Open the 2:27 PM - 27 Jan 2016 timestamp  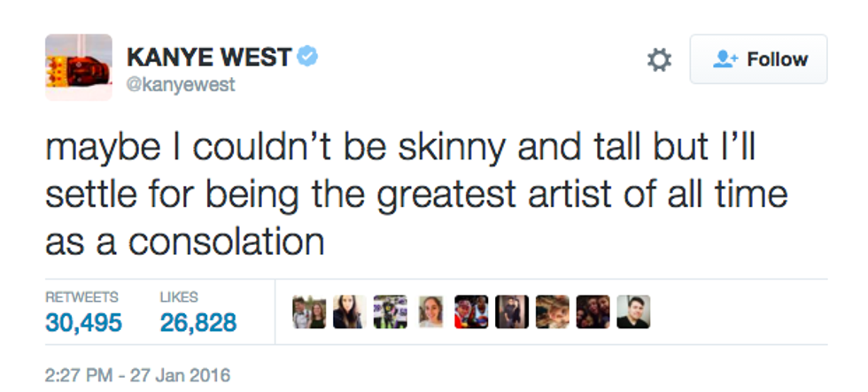(137, 375)
